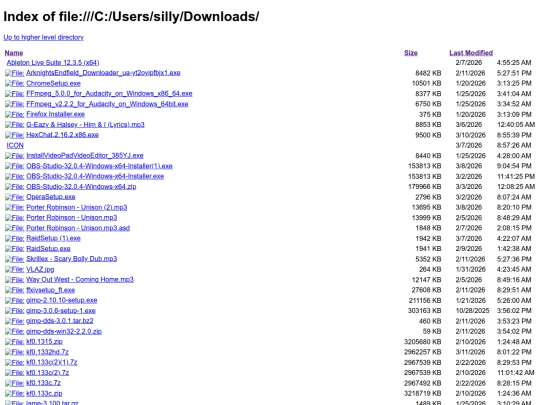This screenshot has height=405, width=540.
Task: Open Way Out West - Coming Home.mp3
Action: click(80, 279)
